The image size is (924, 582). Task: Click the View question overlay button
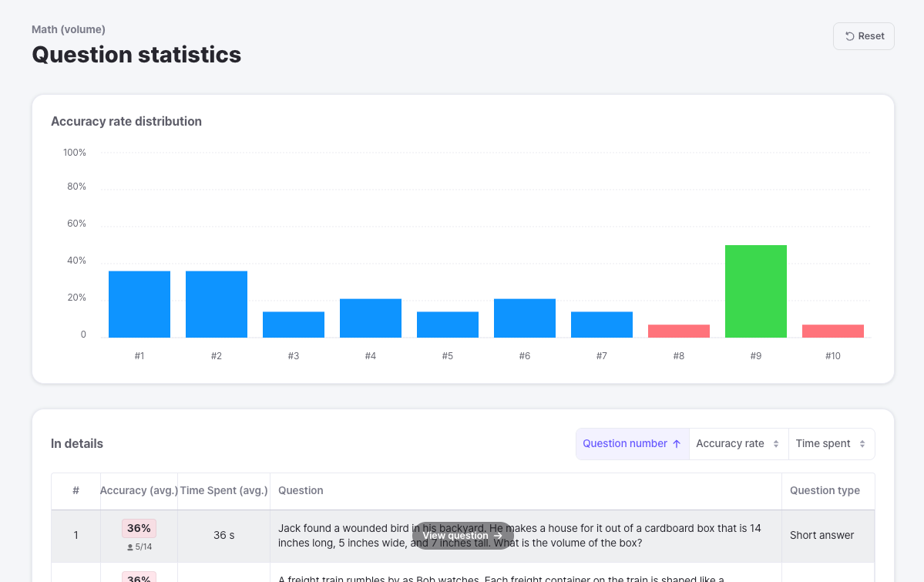click(x=462, y=536)
